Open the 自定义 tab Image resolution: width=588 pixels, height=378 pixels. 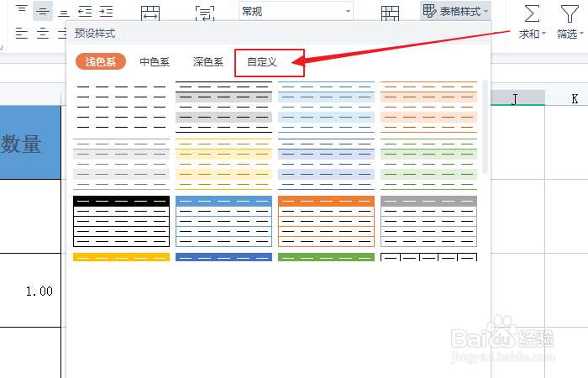click(262, 62)
